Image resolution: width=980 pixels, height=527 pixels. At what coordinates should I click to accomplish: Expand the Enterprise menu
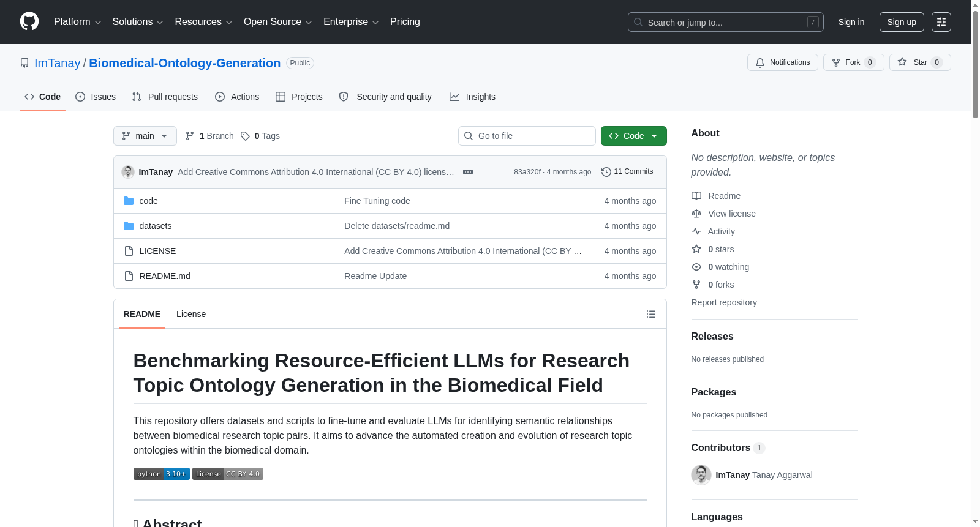tap(351, 22)
